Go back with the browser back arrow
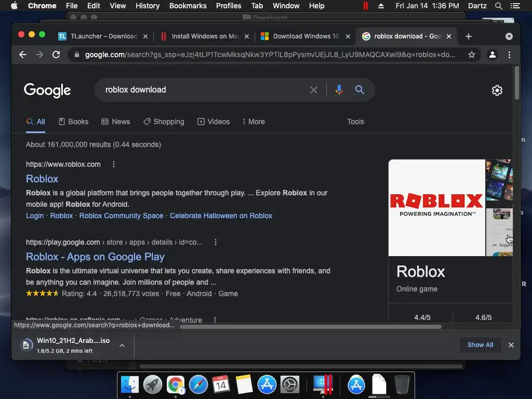The height and width of the screenshot is (399, 532). (x=23, y=55)
